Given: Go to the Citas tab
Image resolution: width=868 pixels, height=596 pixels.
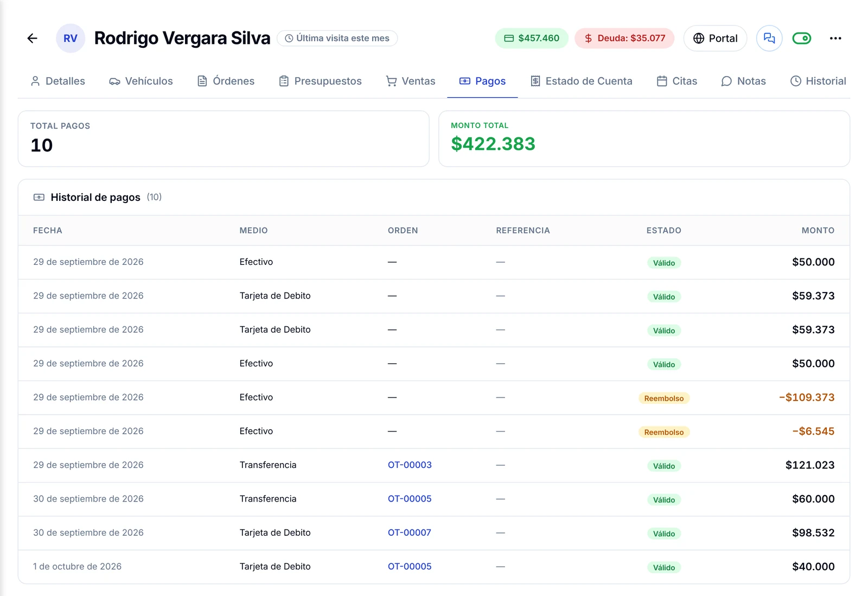Looking at the screenshot, I should click(677, 81).
